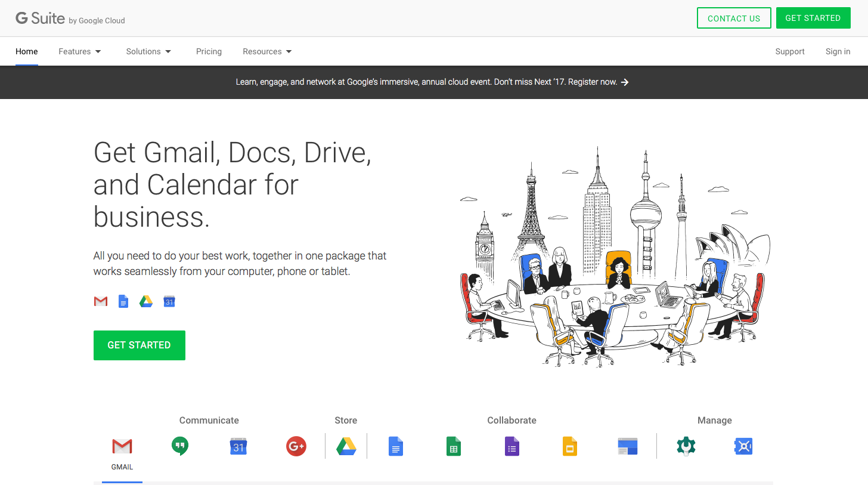Click the GMAIL label below the icon

click(x=122, y=467)
